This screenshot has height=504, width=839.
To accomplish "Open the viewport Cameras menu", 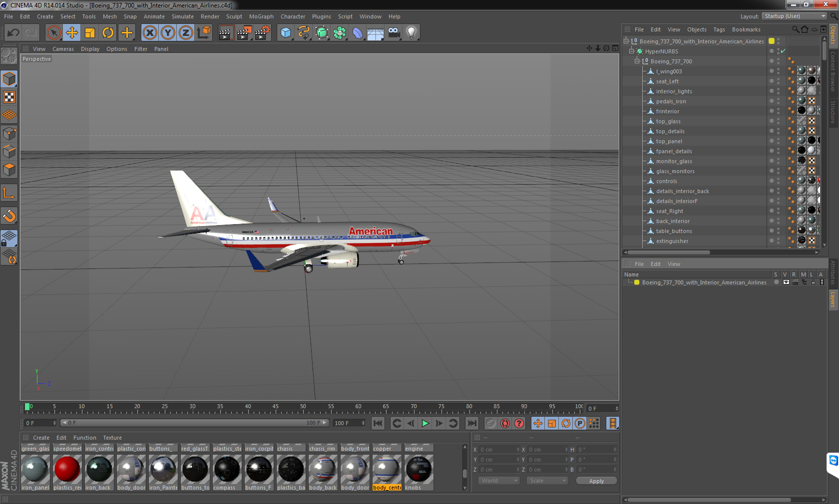I will tap(63, 49).
